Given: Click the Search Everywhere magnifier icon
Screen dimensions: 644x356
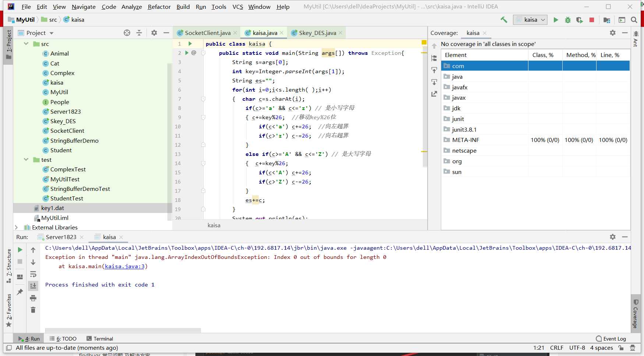Looking at the screenshot, I should click(634, 20).
